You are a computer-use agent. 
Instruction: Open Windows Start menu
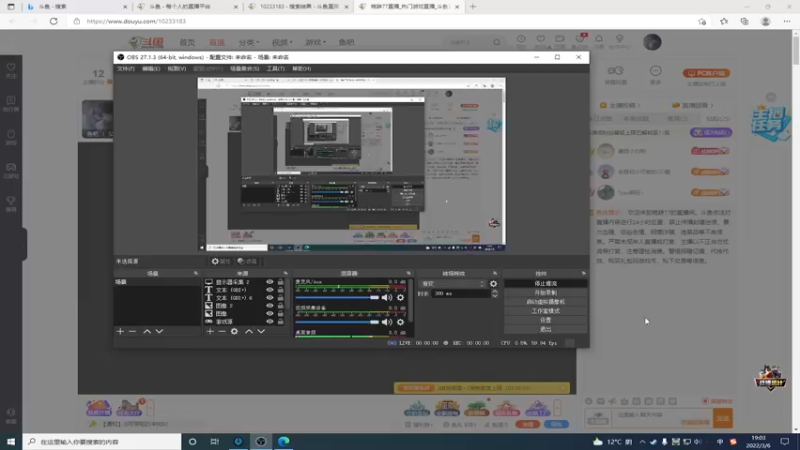11,441
